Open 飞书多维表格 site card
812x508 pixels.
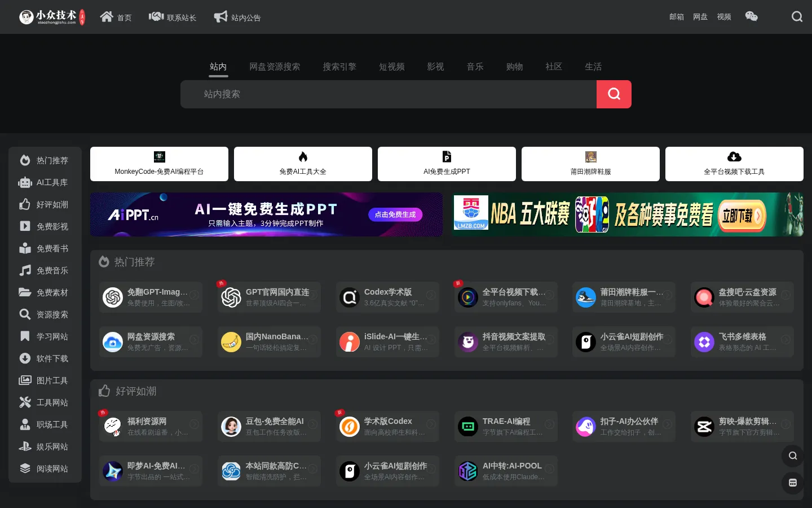click(742, 341)
